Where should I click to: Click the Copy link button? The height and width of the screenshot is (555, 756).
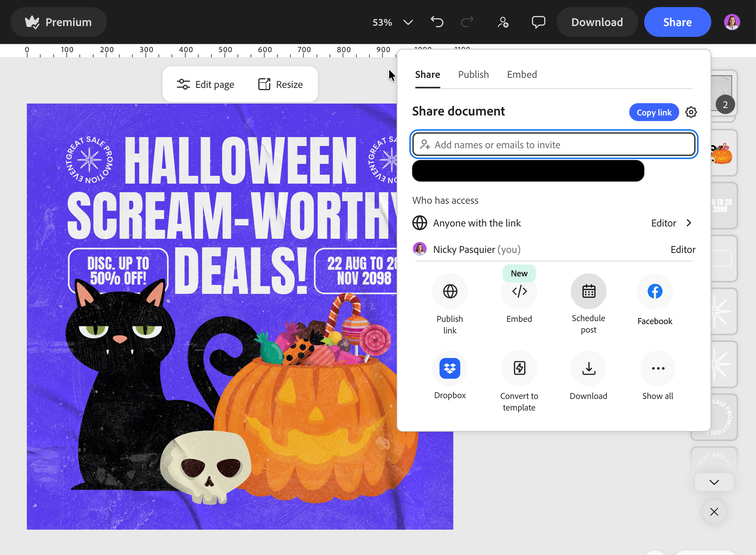tap(654, 112)
